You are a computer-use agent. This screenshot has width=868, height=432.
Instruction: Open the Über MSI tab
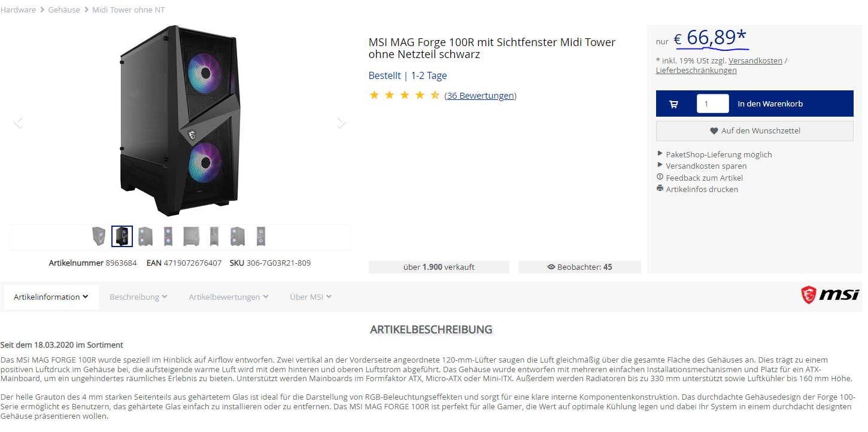tap(311, 297)
